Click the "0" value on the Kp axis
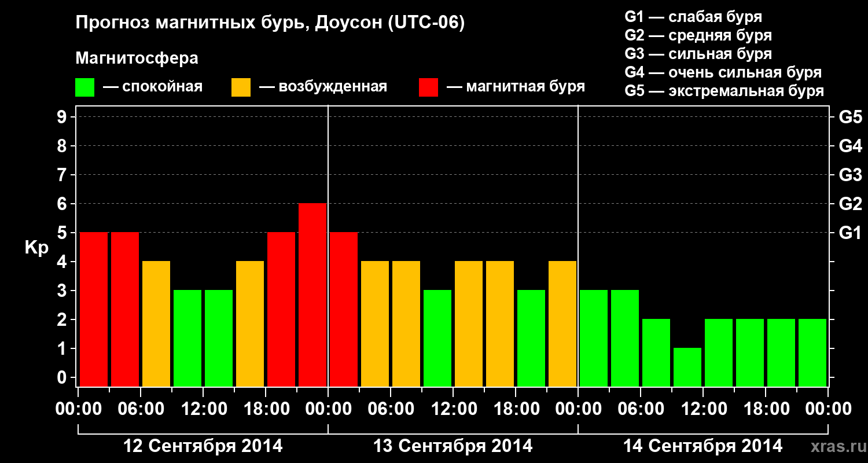 pyautogui.click(x=63, y=378)
